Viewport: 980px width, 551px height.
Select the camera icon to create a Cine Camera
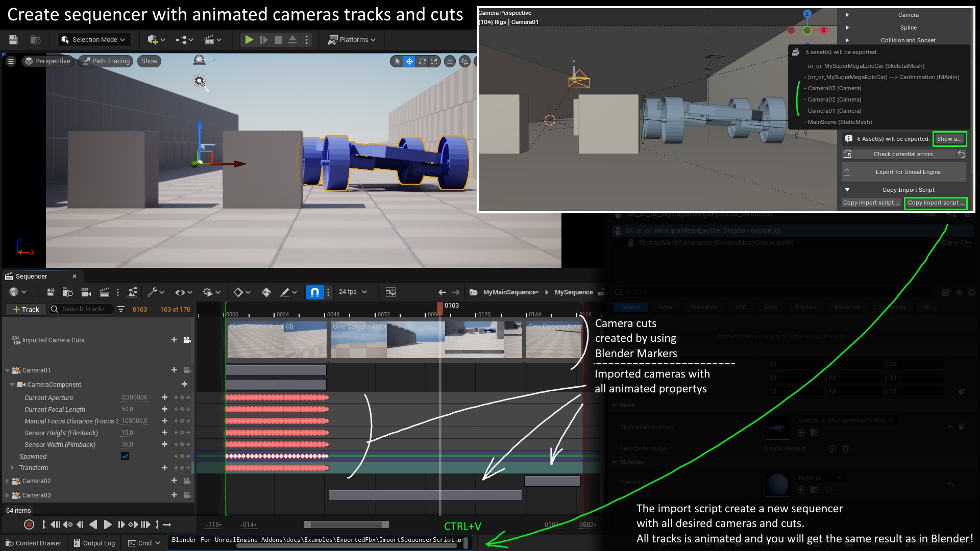coord(86,292)
